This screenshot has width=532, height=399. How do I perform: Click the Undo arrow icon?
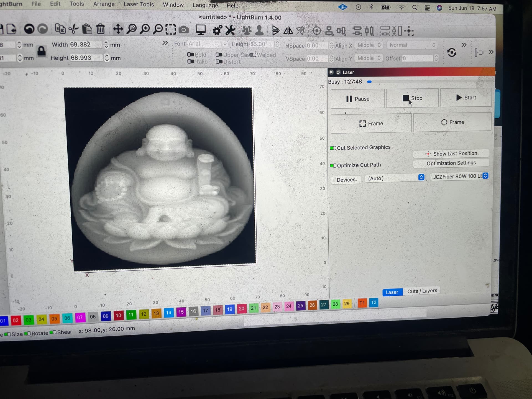[29, 29]
